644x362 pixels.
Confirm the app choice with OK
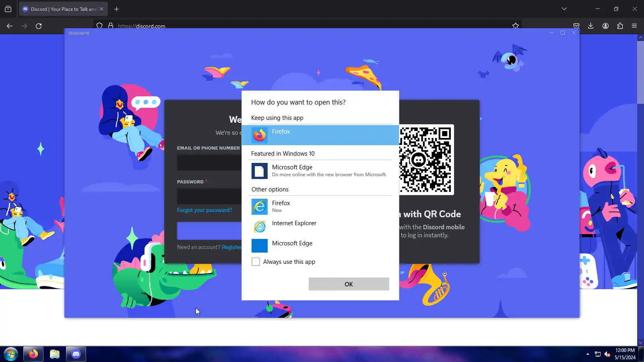click(349, 284)
